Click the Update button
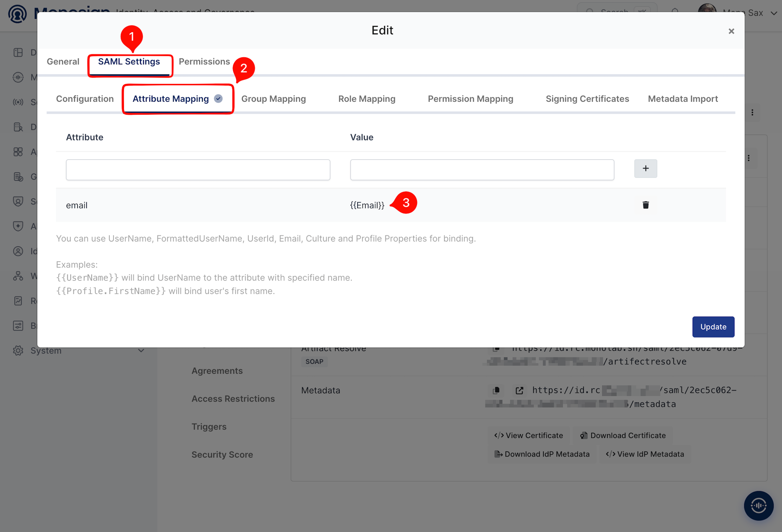Image resolution: width=782 pixels, height=532 pixels. click(713, 327)
